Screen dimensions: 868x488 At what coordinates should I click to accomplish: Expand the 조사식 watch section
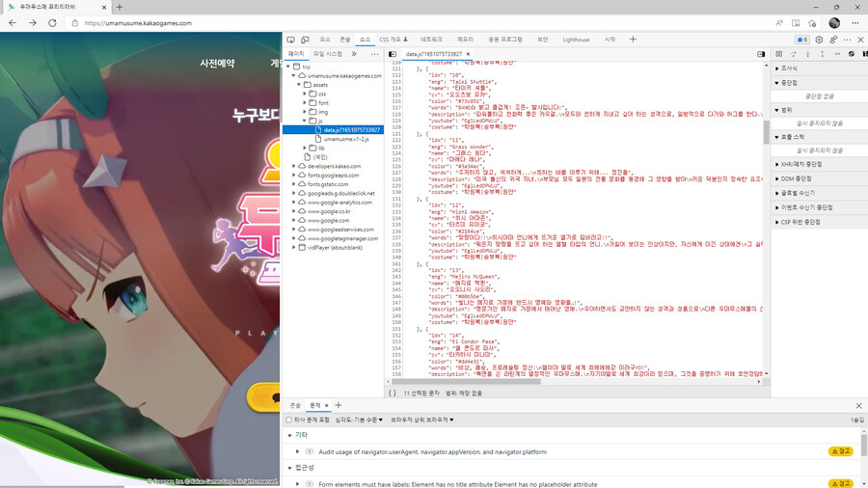pos(776,68)
